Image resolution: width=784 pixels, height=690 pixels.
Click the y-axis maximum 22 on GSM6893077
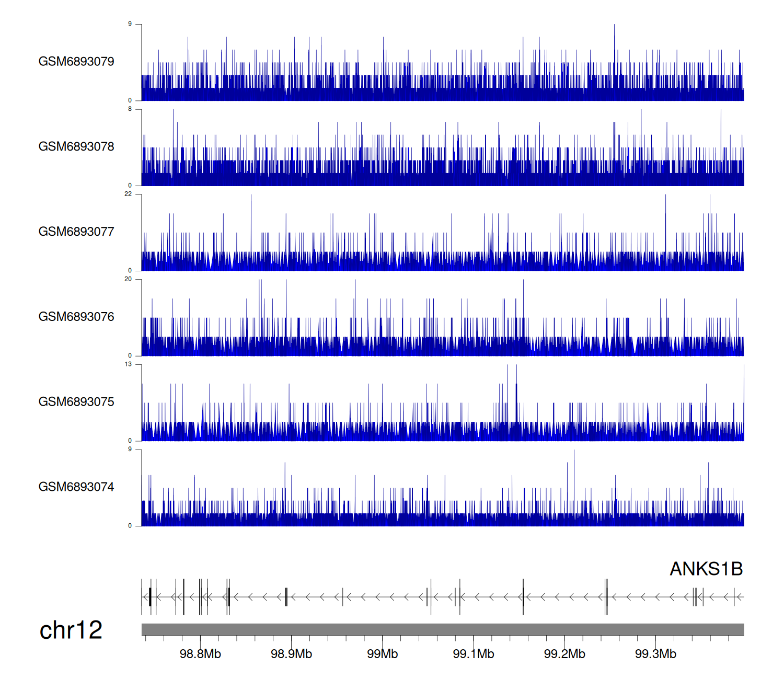[128, 194]
